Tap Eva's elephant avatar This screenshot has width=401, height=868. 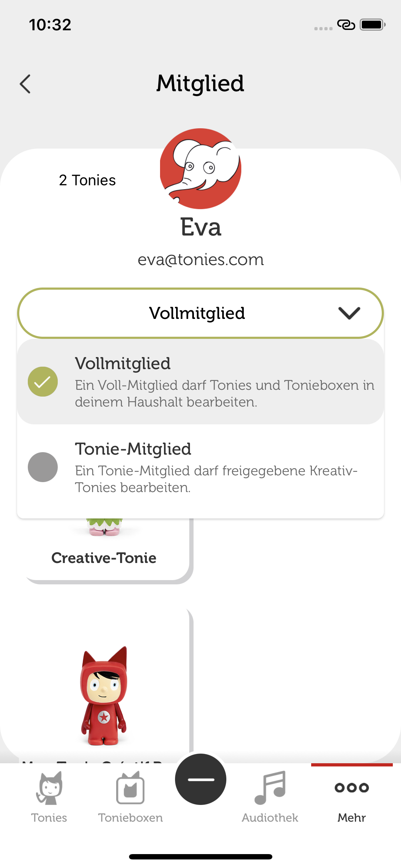tap(201, 169)
